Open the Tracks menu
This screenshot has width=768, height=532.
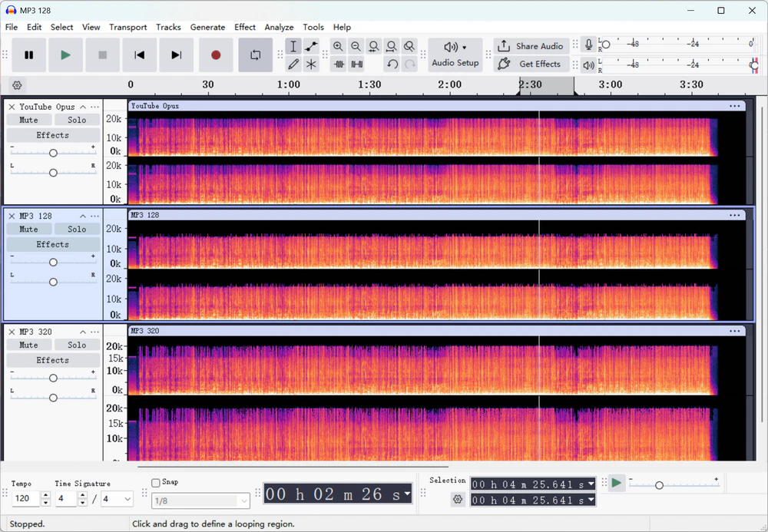tap(168, 27)
